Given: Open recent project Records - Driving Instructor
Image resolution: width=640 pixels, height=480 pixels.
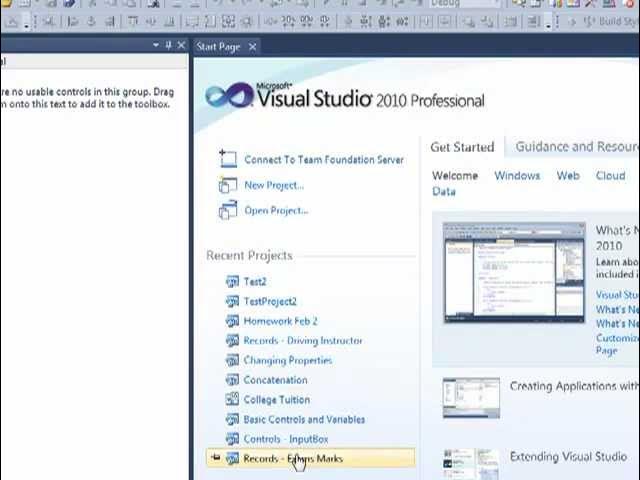Looking at the screenshot, I should (x=303, y=340).
